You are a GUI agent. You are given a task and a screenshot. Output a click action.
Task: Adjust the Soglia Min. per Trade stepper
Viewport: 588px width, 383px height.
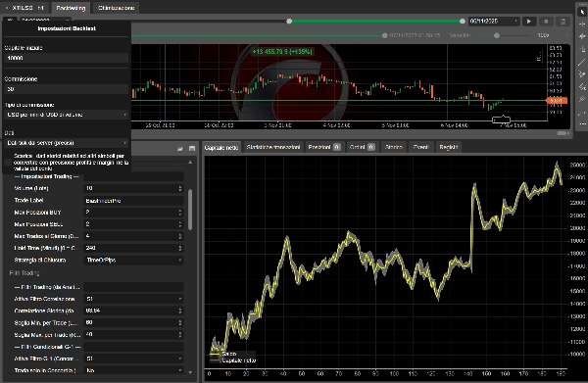tap(180, 322)
